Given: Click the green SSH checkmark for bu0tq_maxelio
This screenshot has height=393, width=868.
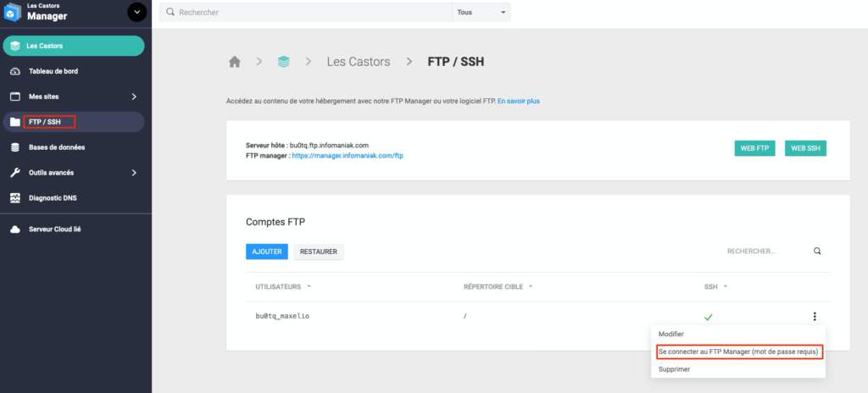Looking at the screenshot, I should 708,317.
